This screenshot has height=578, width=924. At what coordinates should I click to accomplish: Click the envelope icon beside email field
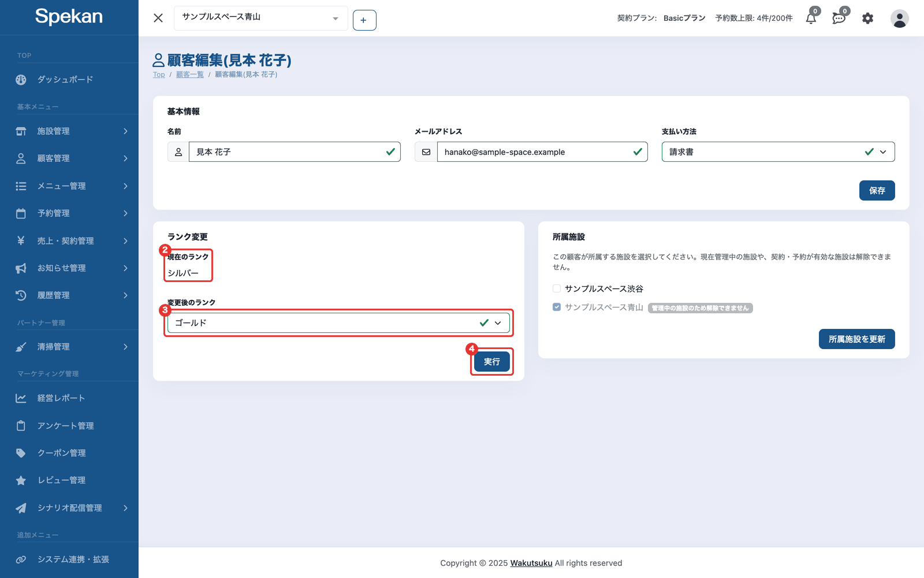tap(426, 152)
